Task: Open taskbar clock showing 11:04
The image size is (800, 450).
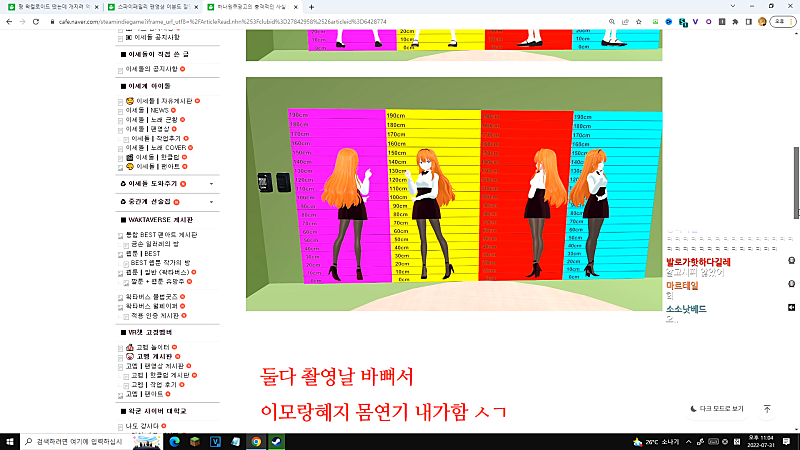Action: point(760,441)
